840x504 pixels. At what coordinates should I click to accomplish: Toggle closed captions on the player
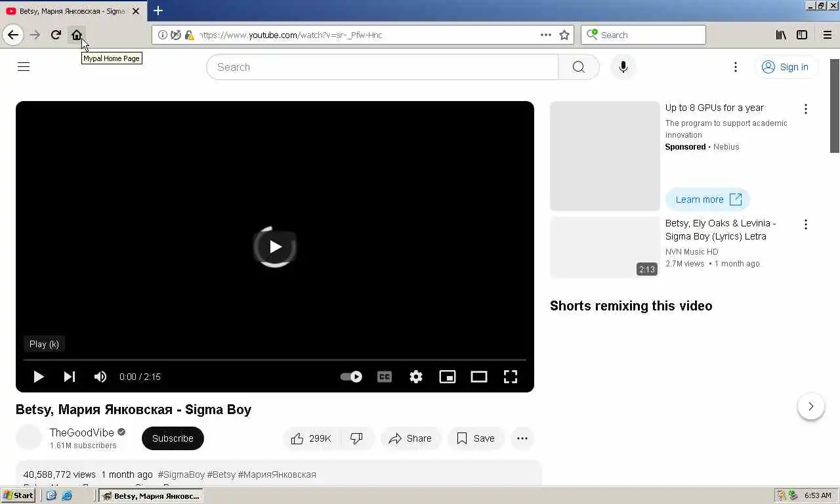(385, 377)
